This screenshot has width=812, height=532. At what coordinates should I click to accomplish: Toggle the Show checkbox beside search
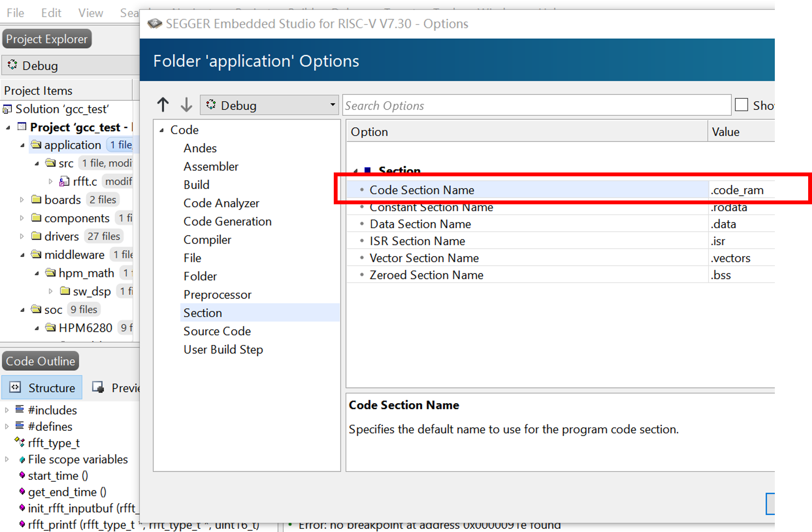coord(741,105)
